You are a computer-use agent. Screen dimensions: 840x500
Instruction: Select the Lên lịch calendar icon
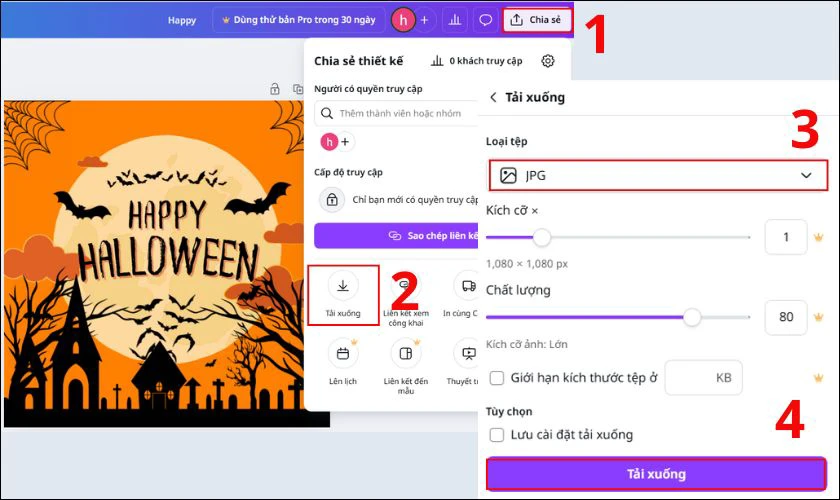tap(343, 353)
